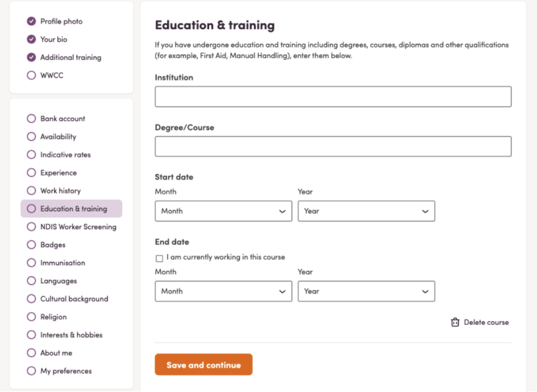Tick the currently working in this course checkbox
This screenshot has width=537, height=392.
(x=159, y=258)
